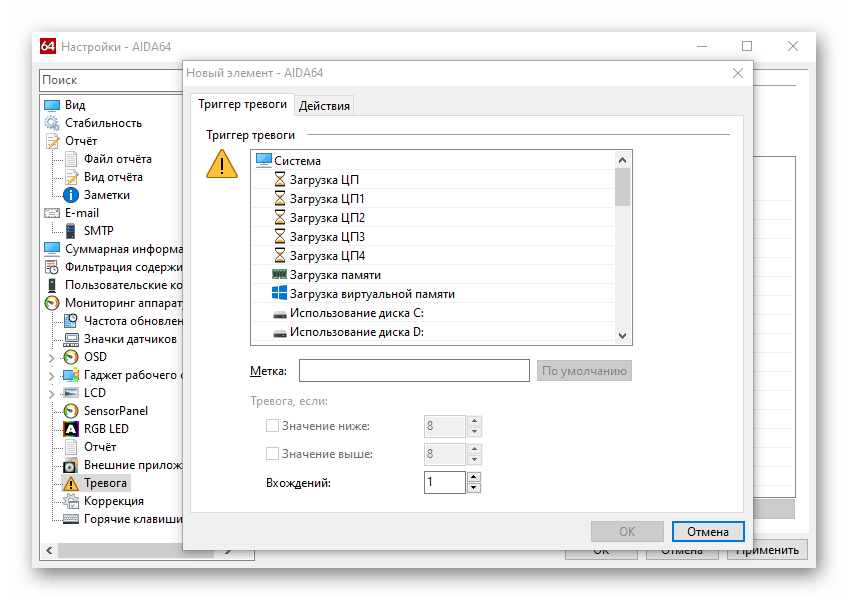Click the OSD gauge icon
This screenshot has height=600, width=848.
point(71,357)
